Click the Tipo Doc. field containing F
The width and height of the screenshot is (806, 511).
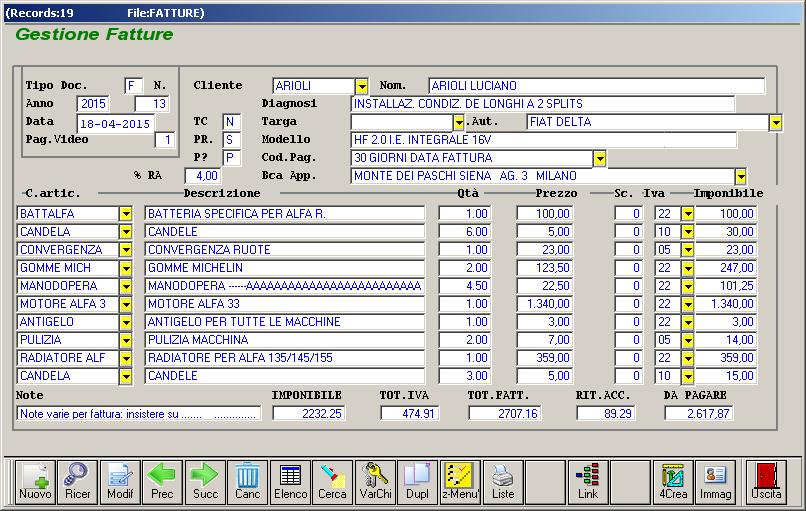tap(133, 86)
